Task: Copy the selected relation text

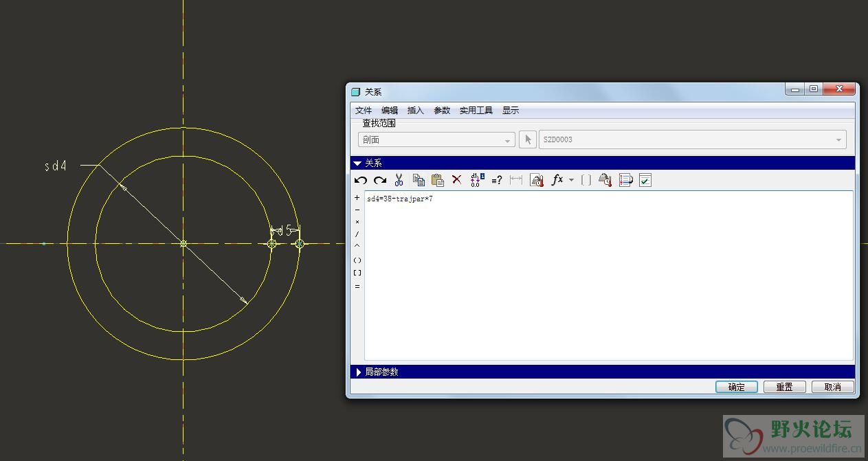Action: click(x=419, y=180)
